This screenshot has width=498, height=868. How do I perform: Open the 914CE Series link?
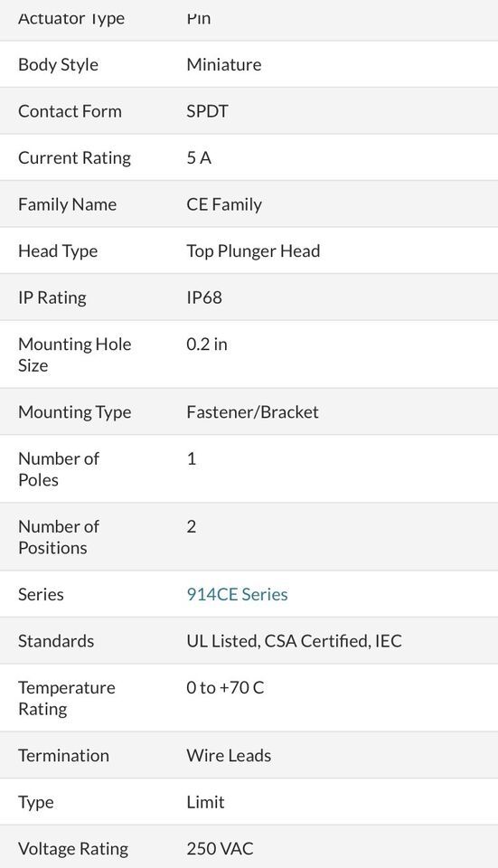[237, 594]
